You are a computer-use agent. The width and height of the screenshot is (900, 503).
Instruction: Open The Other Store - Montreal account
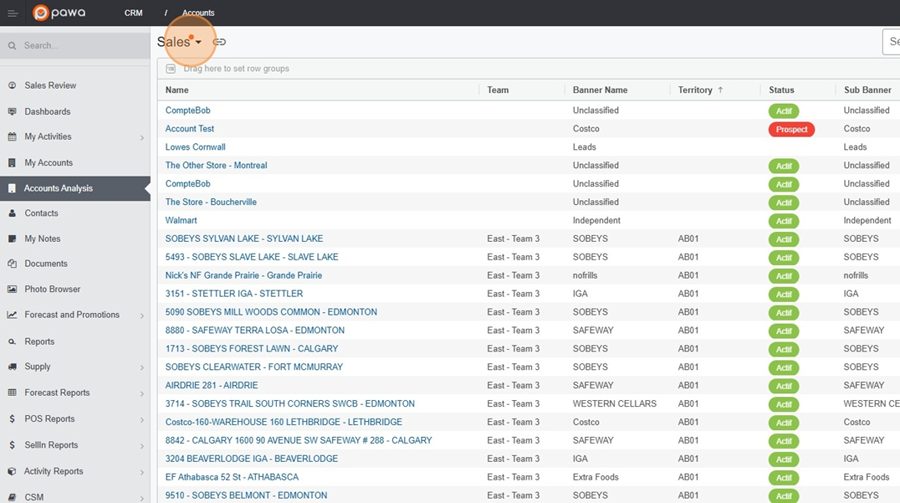click(216, 165)
